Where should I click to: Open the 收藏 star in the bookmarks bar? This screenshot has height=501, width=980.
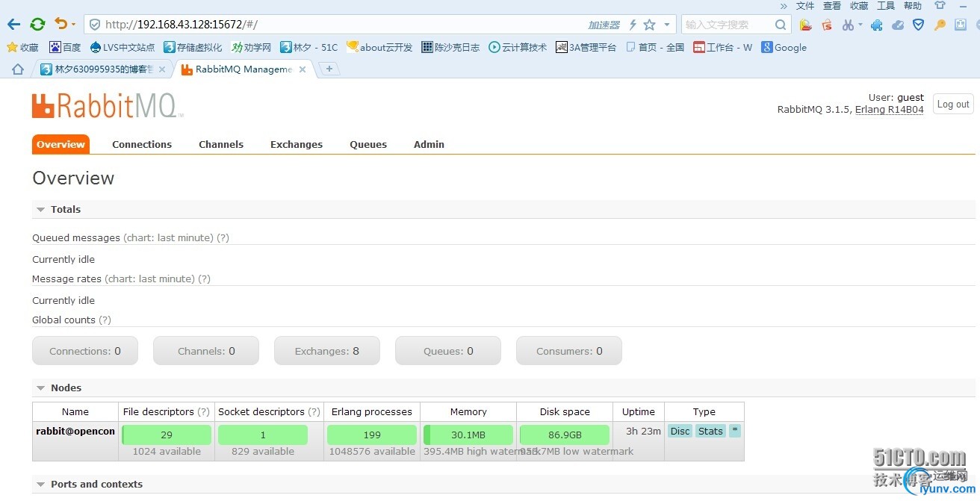(x=22, y=47)
